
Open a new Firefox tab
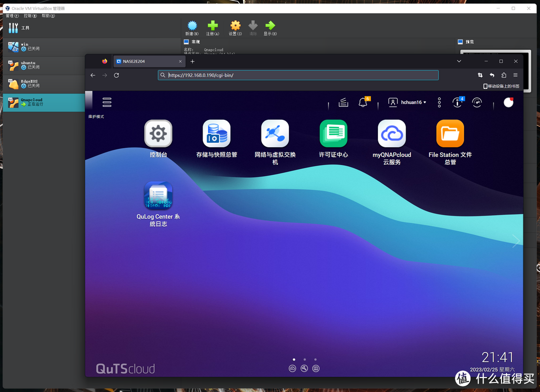pyautogui.click(x=192, y=61)
